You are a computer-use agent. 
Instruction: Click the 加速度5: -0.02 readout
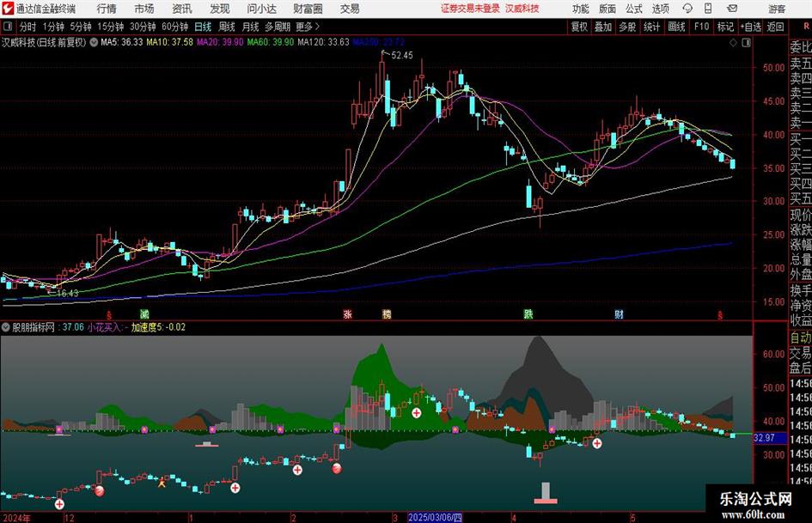[x=158, y=327]
